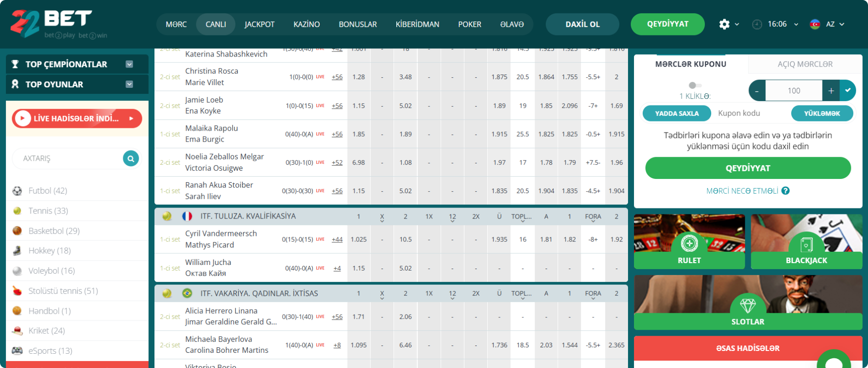Click the Hokkey sport icon
868x368 pixels.
[17, 251]
